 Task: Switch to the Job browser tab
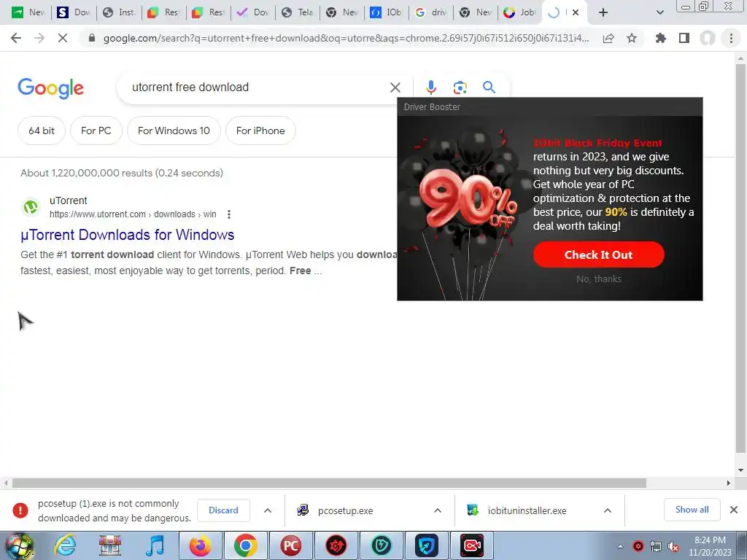pos(519,12)
